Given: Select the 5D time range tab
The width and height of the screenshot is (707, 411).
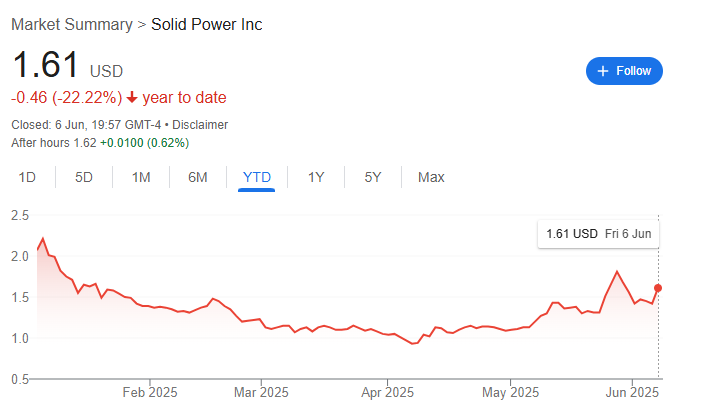Looking at the screenshot, I should coord(84,177).
